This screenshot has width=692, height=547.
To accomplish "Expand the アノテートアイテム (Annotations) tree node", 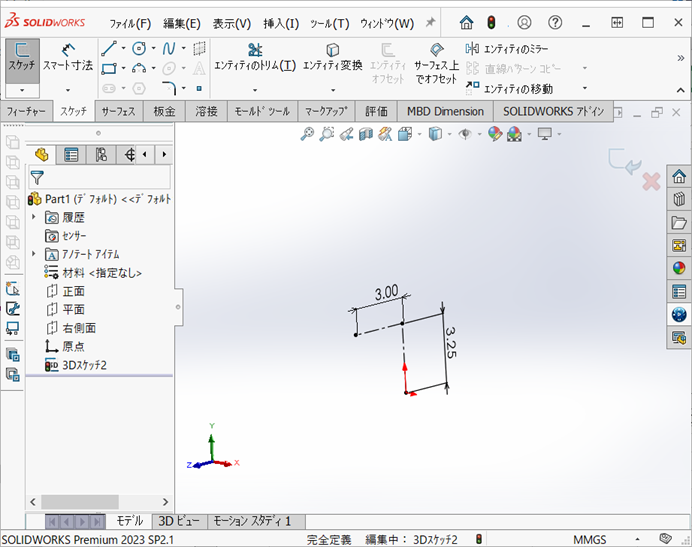I will coord(33,254).
